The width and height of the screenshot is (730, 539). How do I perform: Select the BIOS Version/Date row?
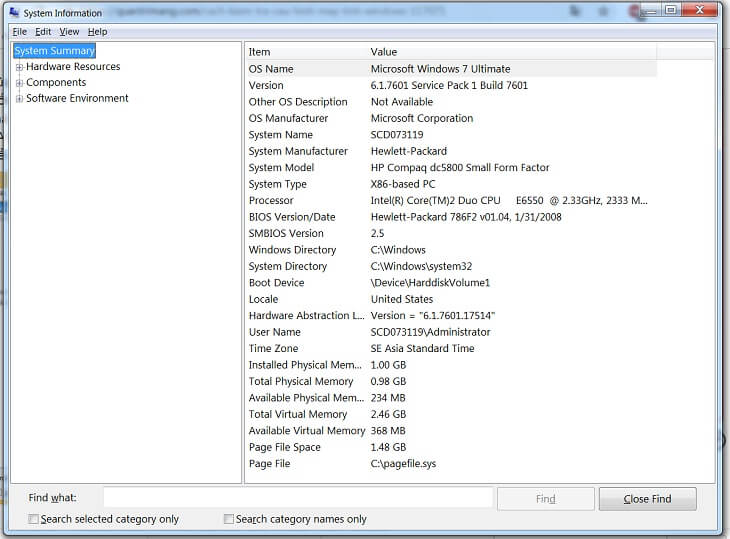(452, 217)
